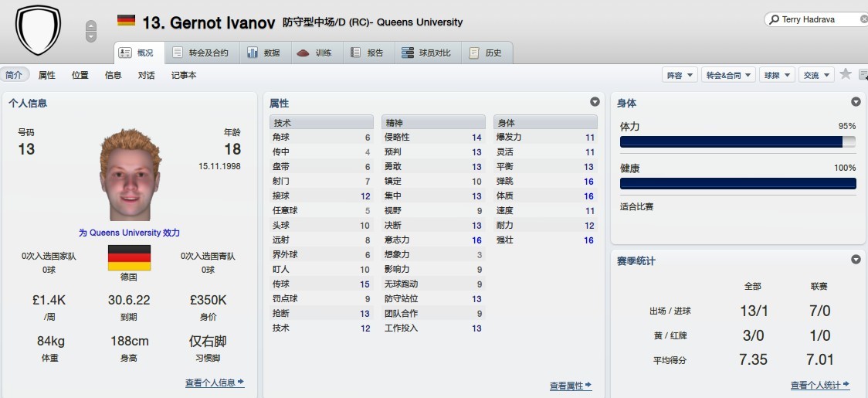Click the large German flag in personal info
Image resolution: width=868 pixels, height=398 pixels.
[x=129, y=258]
